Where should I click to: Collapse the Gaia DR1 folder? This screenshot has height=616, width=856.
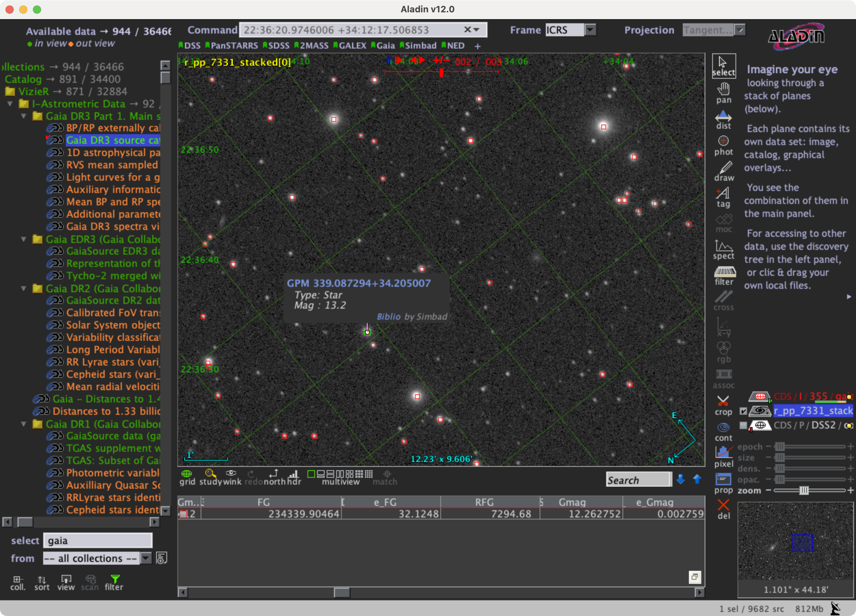pyautogui.click(x=24, y=424)
